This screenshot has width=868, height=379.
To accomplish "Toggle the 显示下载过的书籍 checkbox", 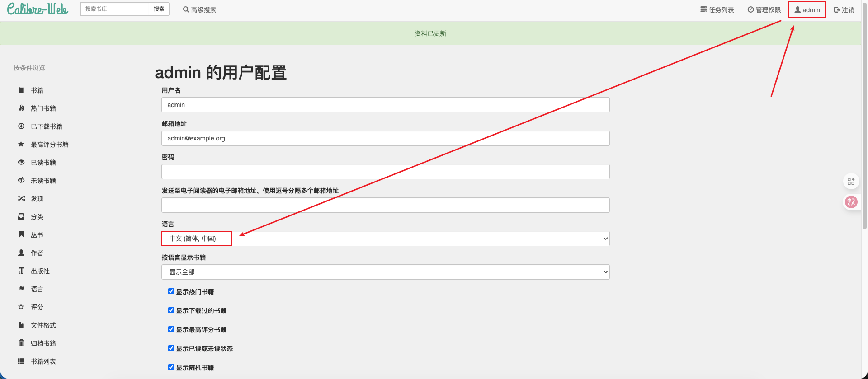I will (171, 310).
